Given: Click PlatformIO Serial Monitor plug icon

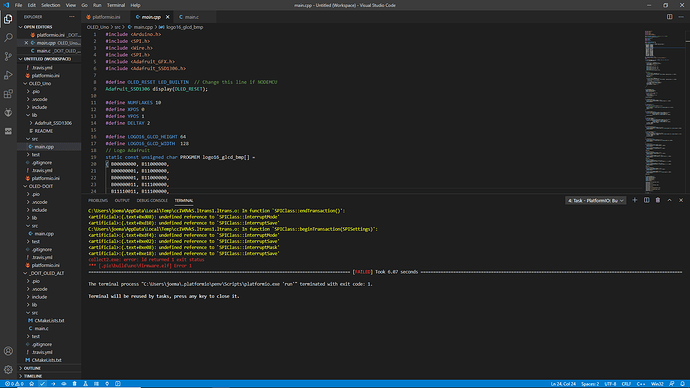Looking at the screenshot, I should pyautogui.click(x=107, y=384).
